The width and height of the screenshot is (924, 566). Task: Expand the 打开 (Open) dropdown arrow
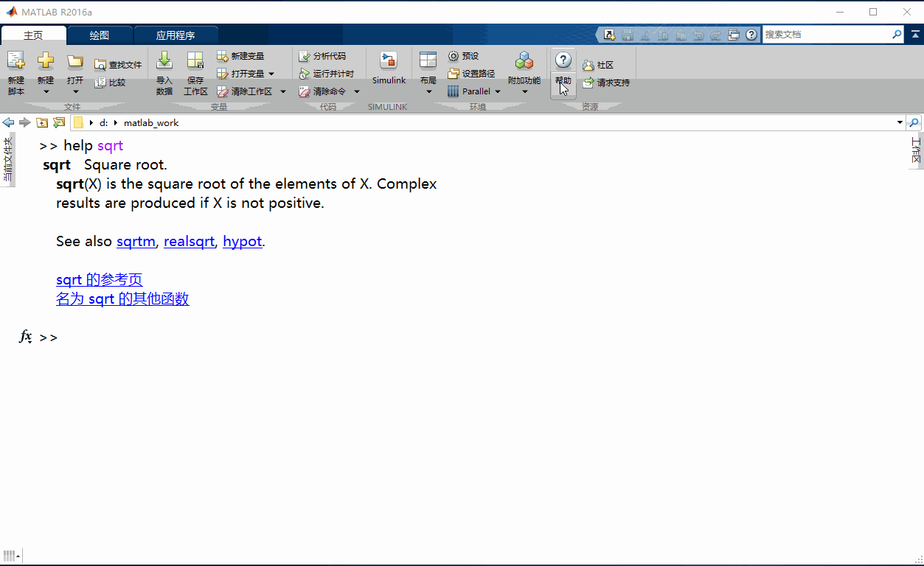(75, 92)
